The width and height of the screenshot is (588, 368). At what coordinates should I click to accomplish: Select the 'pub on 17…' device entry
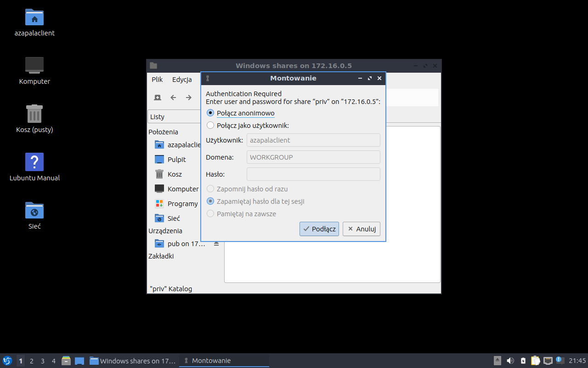click(181, 244)
